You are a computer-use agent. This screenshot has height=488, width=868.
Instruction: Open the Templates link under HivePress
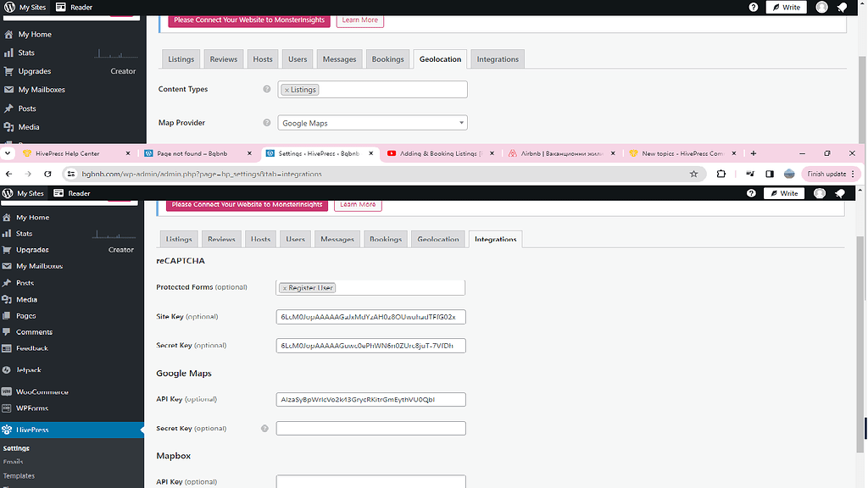point(19,476)
